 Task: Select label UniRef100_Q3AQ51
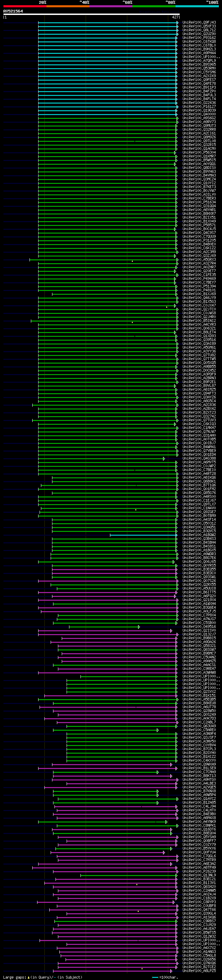[199, 527]
